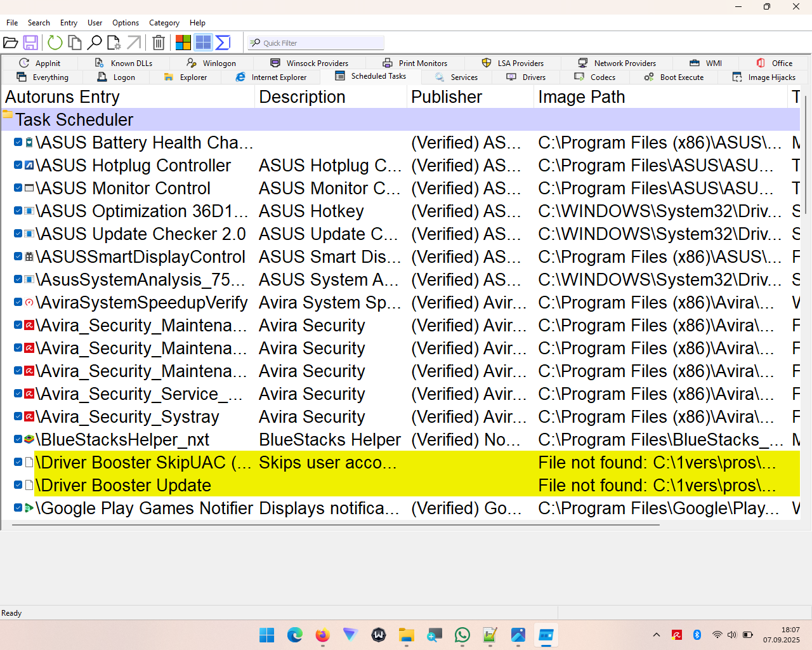Screen dimensions: 812x650
Task: Switch to the Everything tab
Action: 43,77
